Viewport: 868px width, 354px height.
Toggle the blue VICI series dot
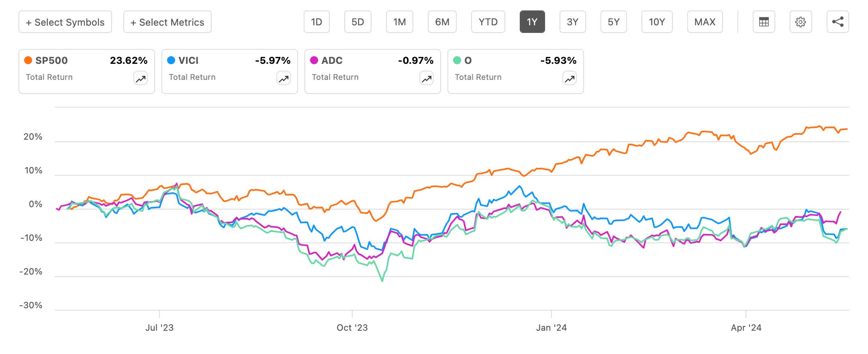pos(171,60)
